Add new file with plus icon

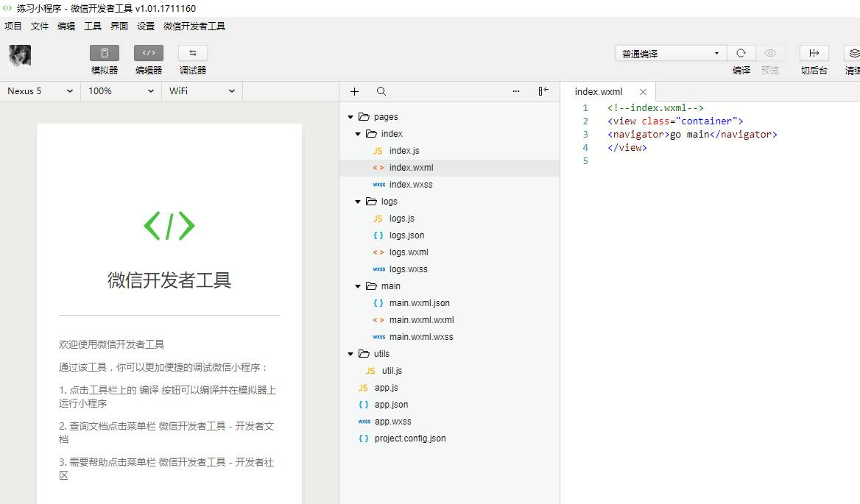(x=354, y=91)
